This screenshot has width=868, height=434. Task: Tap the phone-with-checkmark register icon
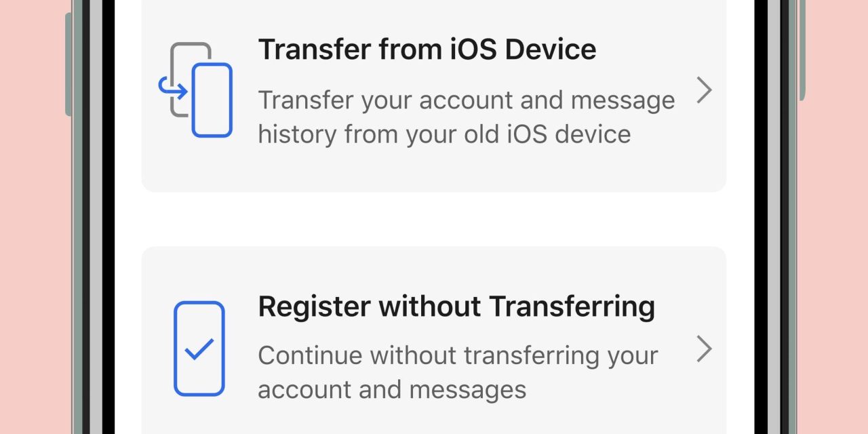pyautogui.click(x=199, y=349)
